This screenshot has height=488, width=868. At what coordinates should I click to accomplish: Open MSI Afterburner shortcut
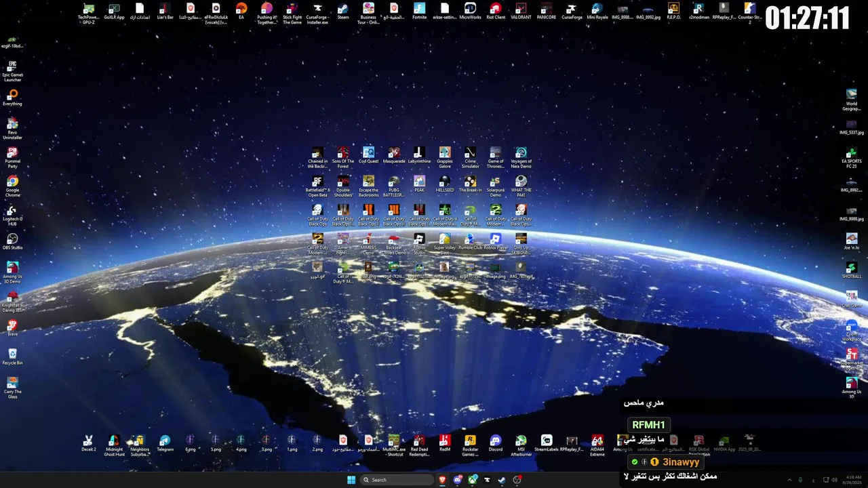tap(521, 445)
